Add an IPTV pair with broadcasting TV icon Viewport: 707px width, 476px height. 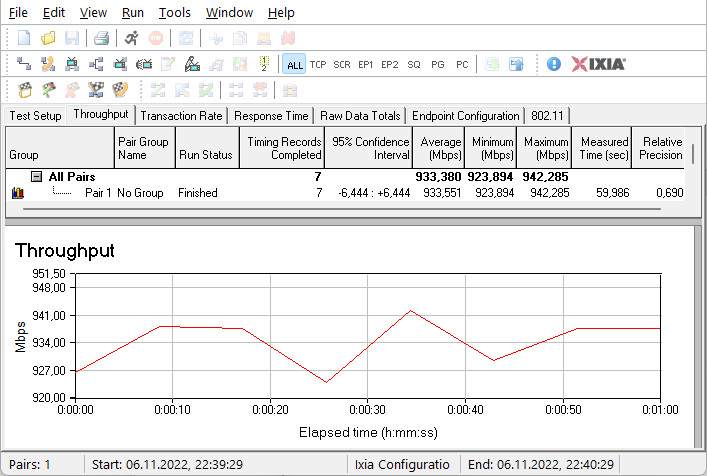(144, 64)
